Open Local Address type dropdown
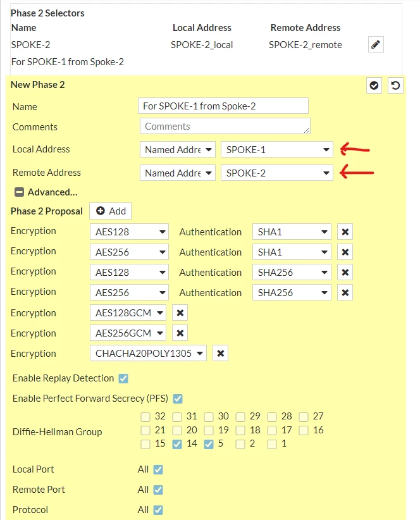The image size is (420, 520). click(x=178, y=149)
